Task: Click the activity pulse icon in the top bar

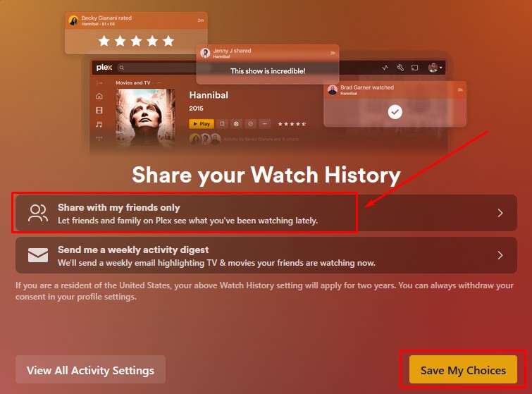Action: click(385, 68)
